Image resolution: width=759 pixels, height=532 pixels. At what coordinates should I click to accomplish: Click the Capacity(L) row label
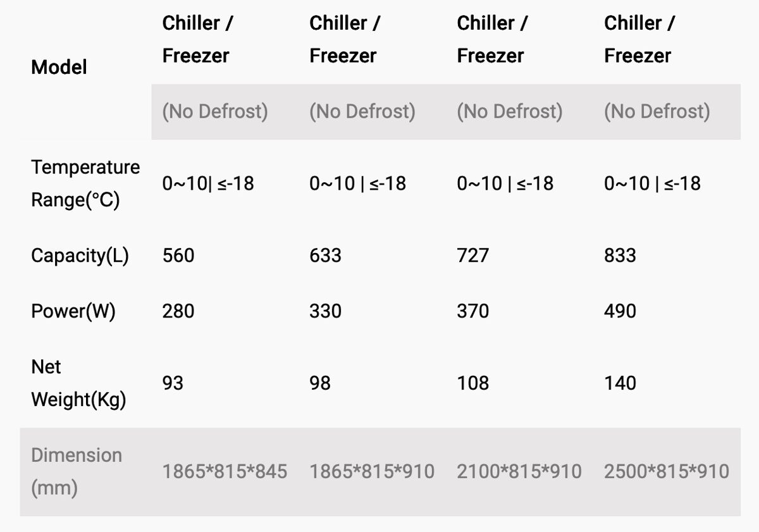point(80,256)
